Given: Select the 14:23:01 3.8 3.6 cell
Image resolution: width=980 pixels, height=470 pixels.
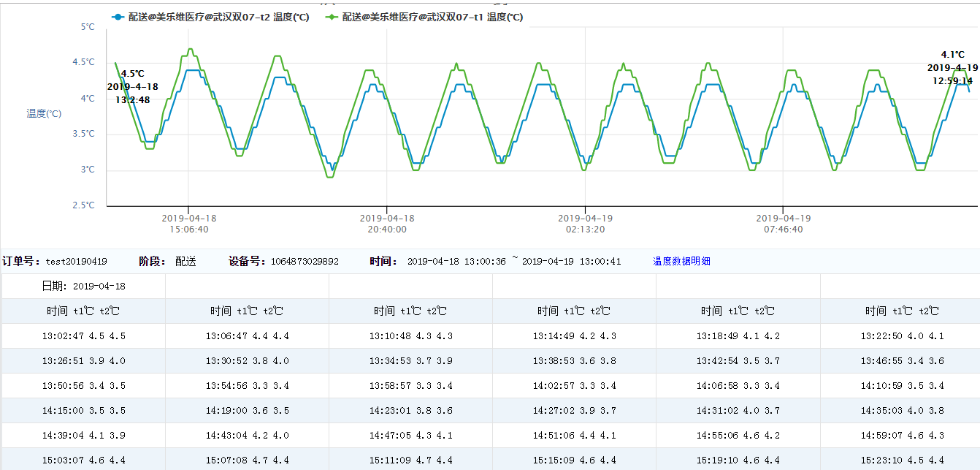Looking at the screenshot, I should click(410, 411).
